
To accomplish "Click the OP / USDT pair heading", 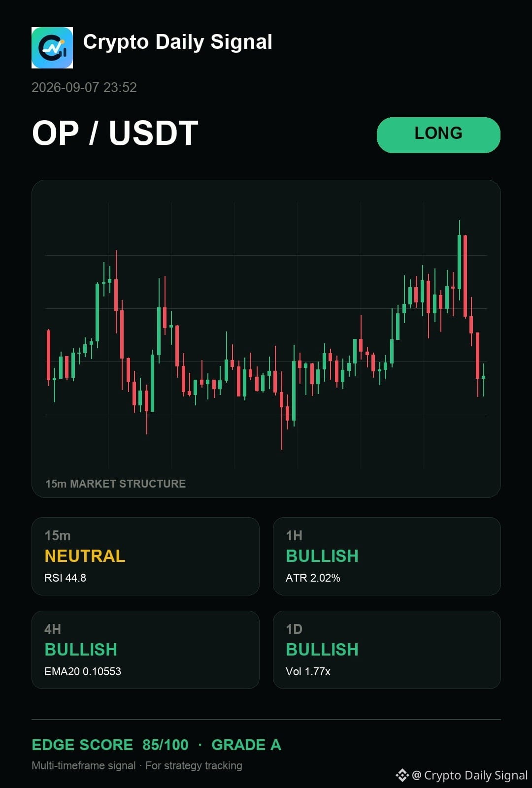I will [115, 133].
